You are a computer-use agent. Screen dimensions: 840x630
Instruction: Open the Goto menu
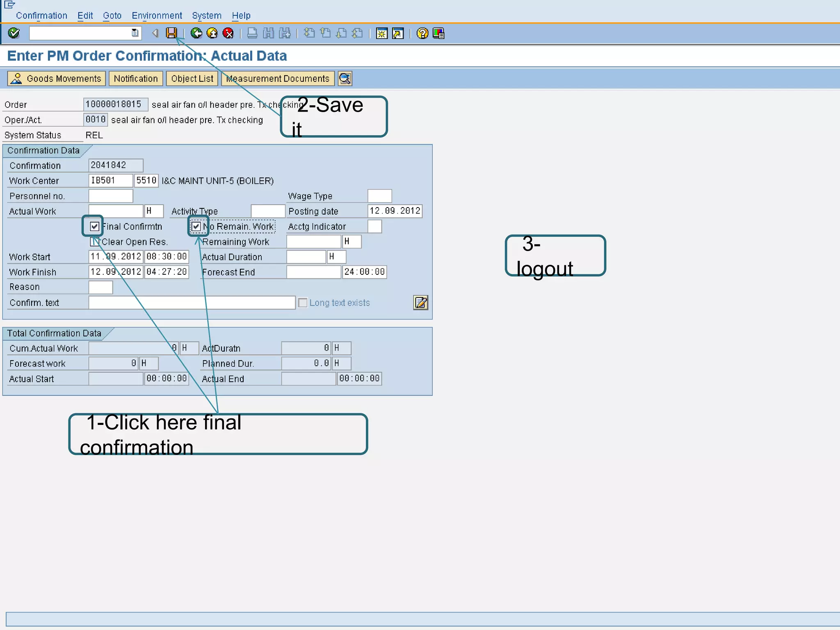point(112,16)
